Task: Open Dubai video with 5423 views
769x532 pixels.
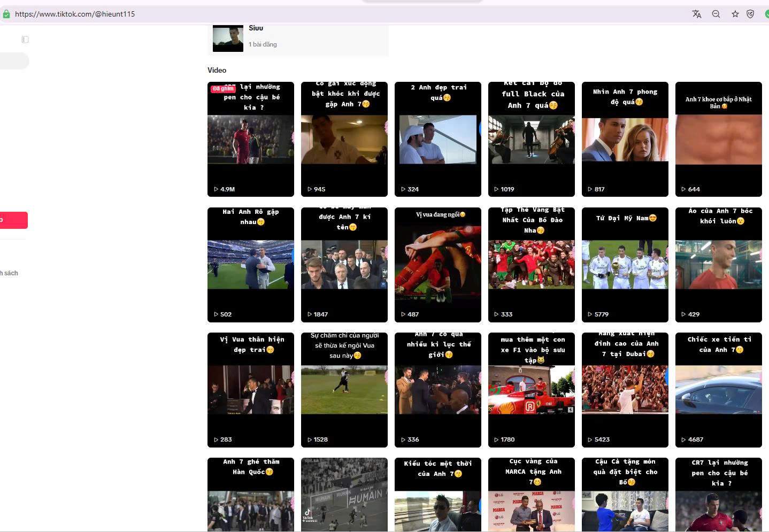Action: click(625, 390)
